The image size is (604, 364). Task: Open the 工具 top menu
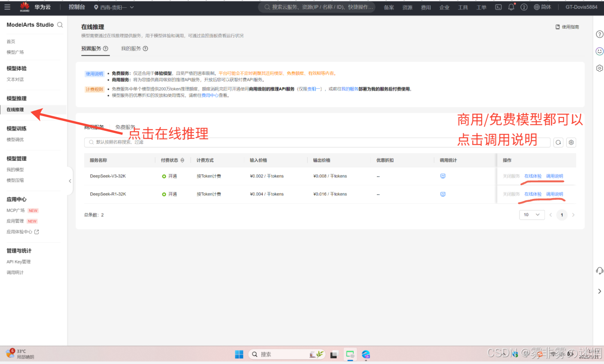pyautogui.click(x=463, y=7)
